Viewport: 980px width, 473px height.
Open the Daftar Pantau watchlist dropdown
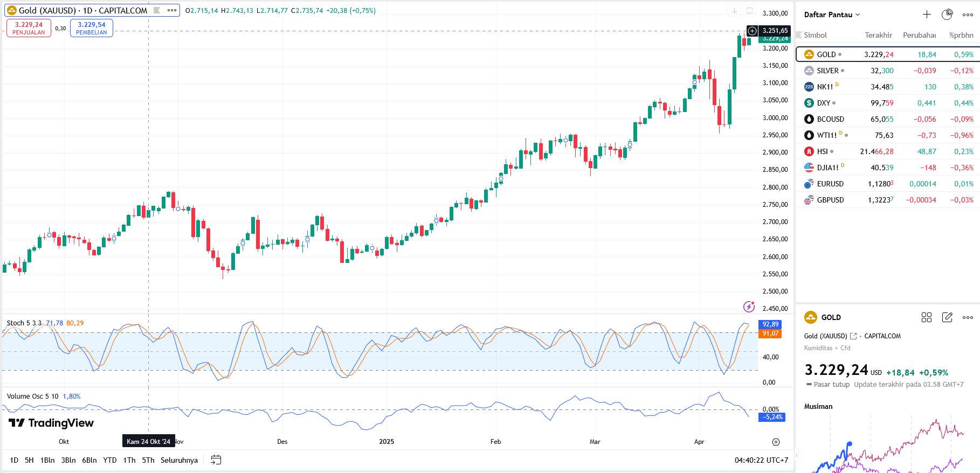[x=832, y=15]
